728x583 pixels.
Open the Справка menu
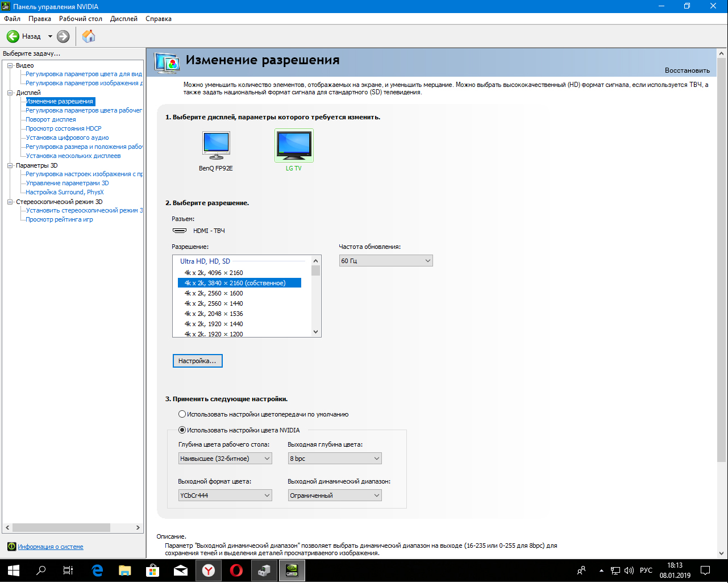tap(158, 19)
